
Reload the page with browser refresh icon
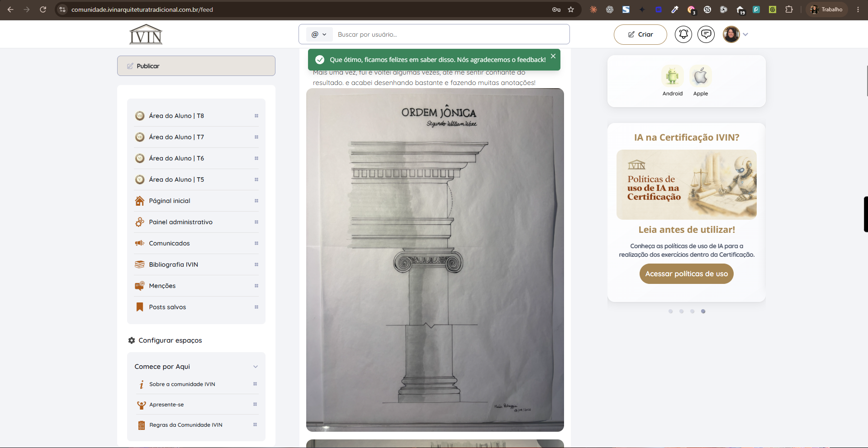click(x=43, y=9)
